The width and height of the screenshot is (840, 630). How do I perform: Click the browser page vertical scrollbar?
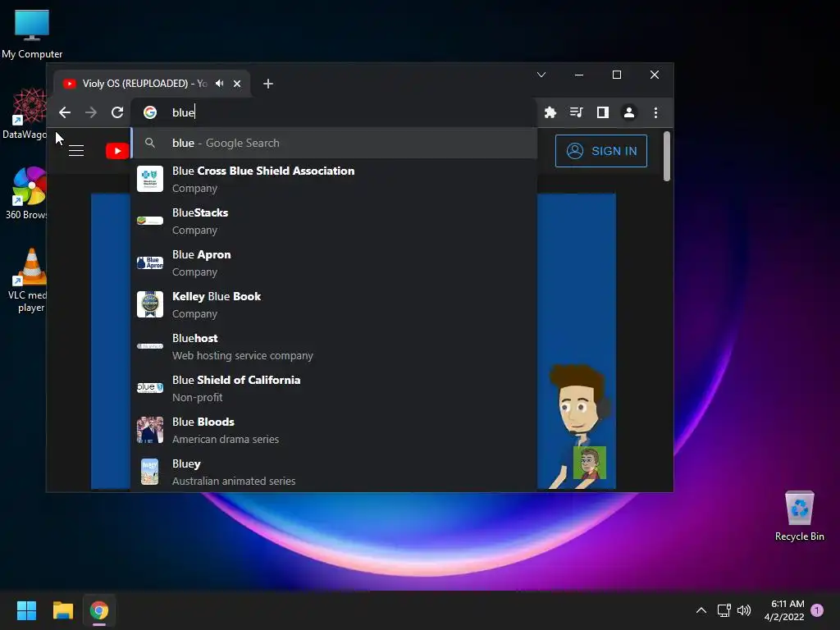(x=667, y=157)
